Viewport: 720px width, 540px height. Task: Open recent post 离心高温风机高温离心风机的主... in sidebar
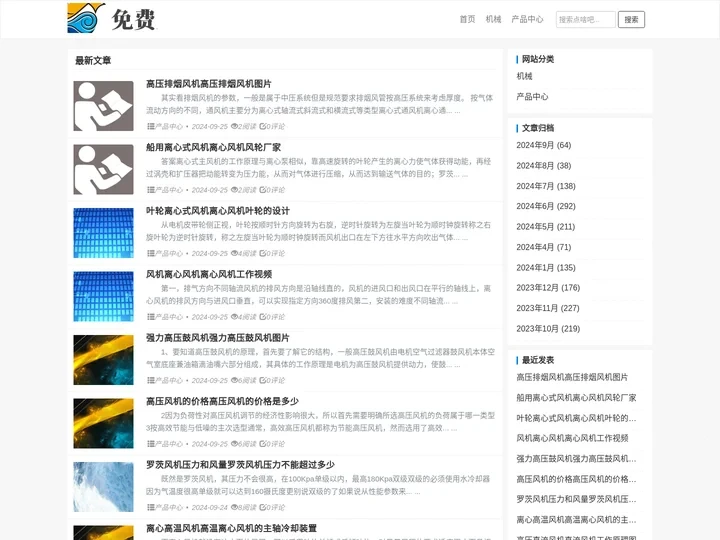point(576,520)
